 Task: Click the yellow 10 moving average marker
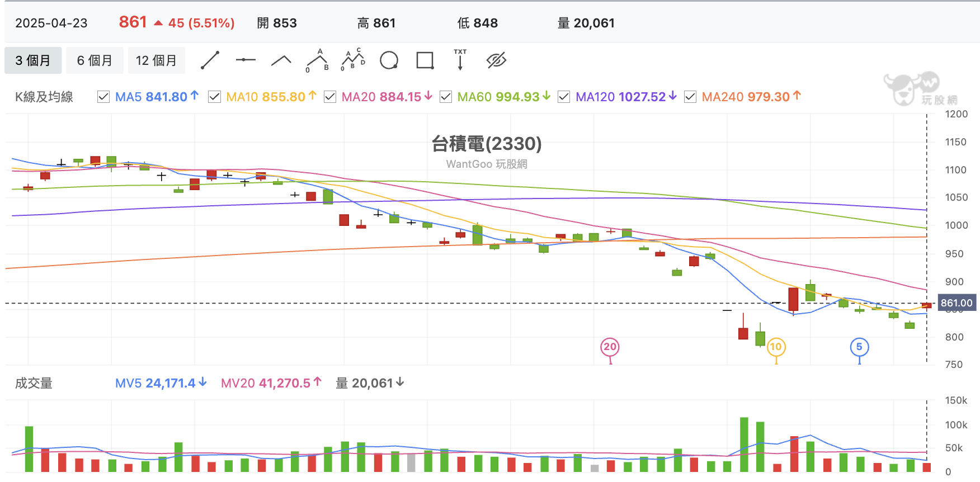tap(776, 347)
